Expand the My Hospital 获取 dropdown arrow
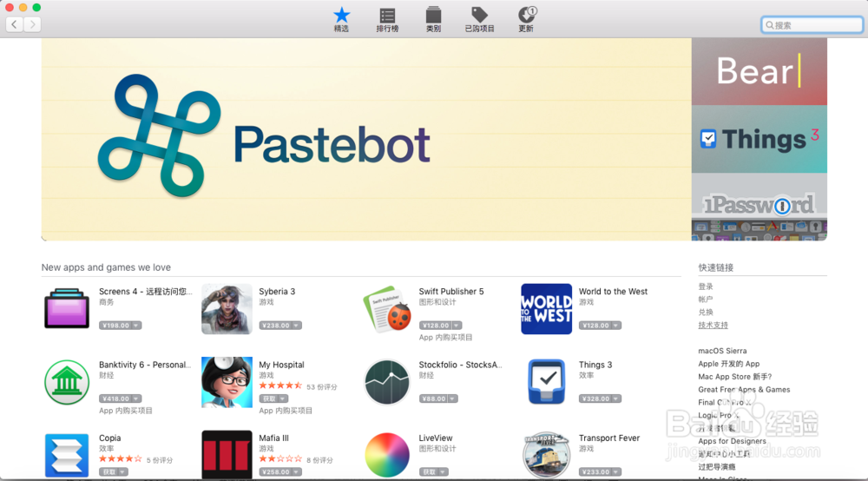 282,399
